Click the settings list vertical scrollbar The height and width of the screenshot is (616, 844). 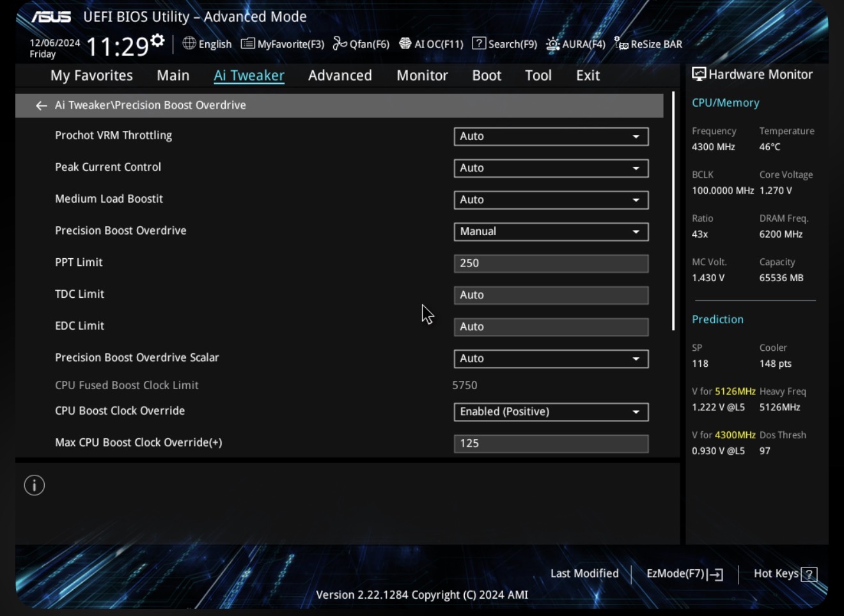[673, 211]
